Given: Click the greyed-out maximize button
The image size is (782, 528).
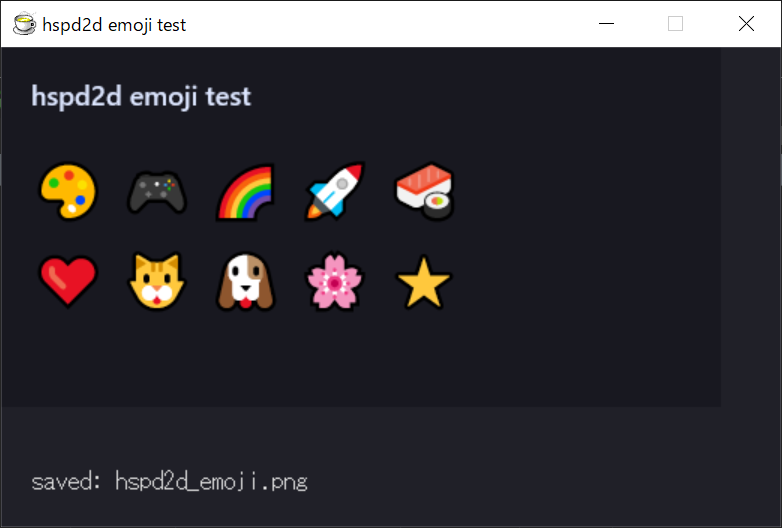Looking at the screenshot, I should click(675, 24).
